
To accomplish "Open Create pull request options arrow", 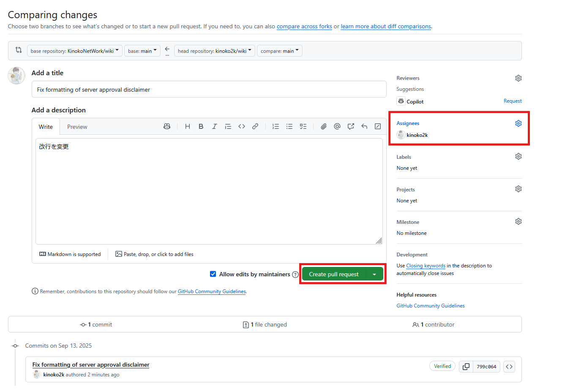I will [x=374, y=275].
